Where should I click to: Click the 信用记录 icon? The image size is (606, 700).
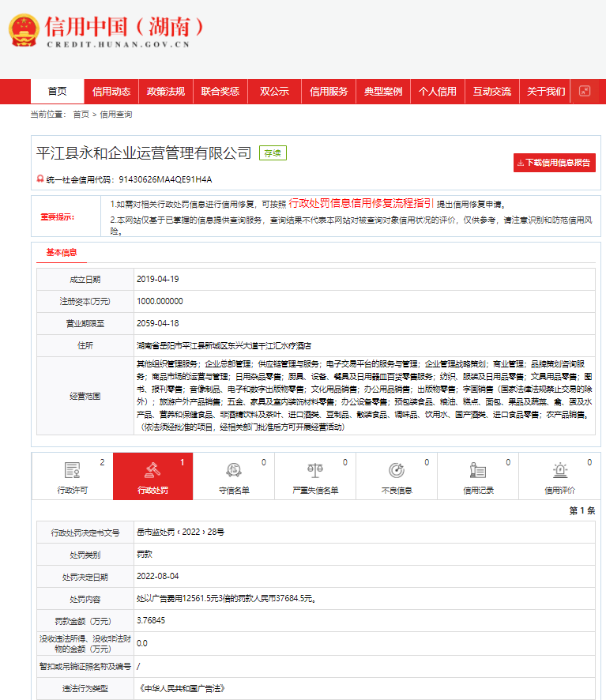click(478, 471)
